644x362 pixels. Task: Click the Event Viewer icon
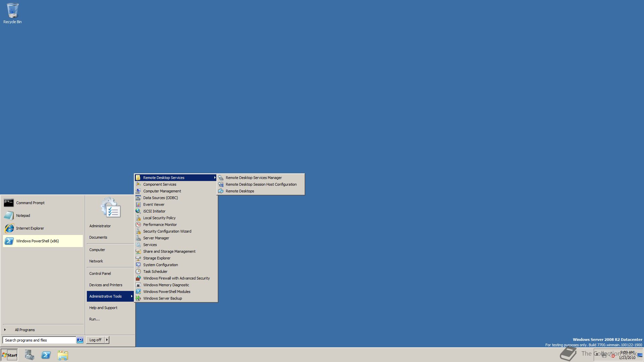[x=138, y=204]
